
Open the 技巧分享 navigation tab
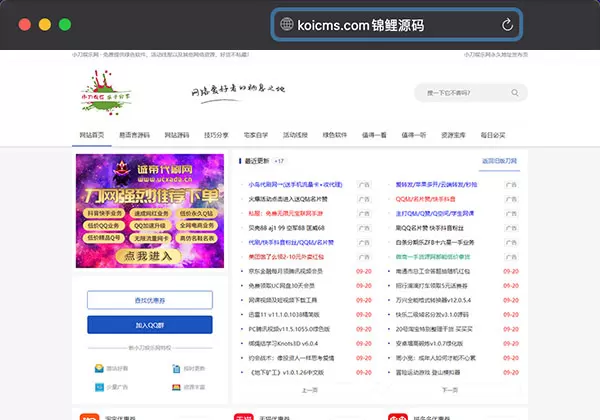216,135
